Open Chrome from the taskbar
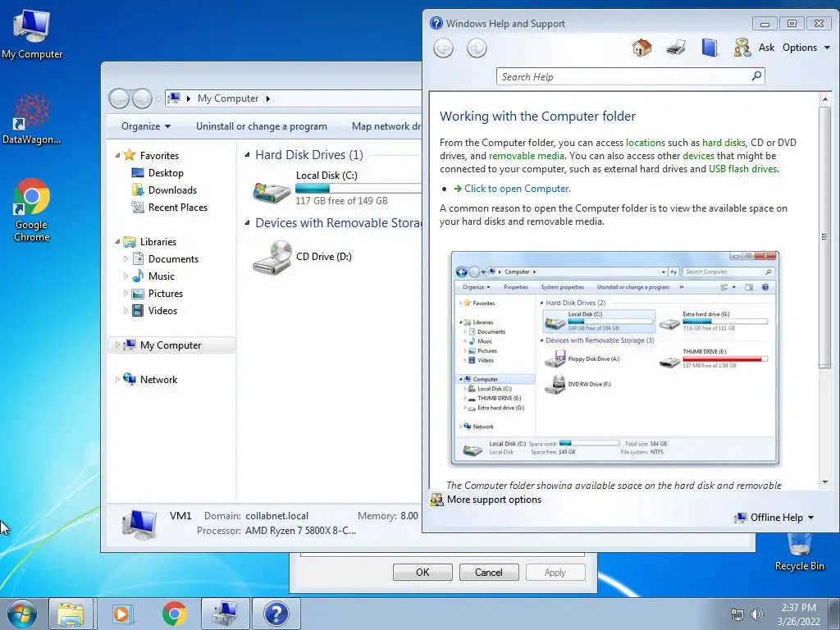The height and width of the screenshot is (630, 840). pos(174,614)
